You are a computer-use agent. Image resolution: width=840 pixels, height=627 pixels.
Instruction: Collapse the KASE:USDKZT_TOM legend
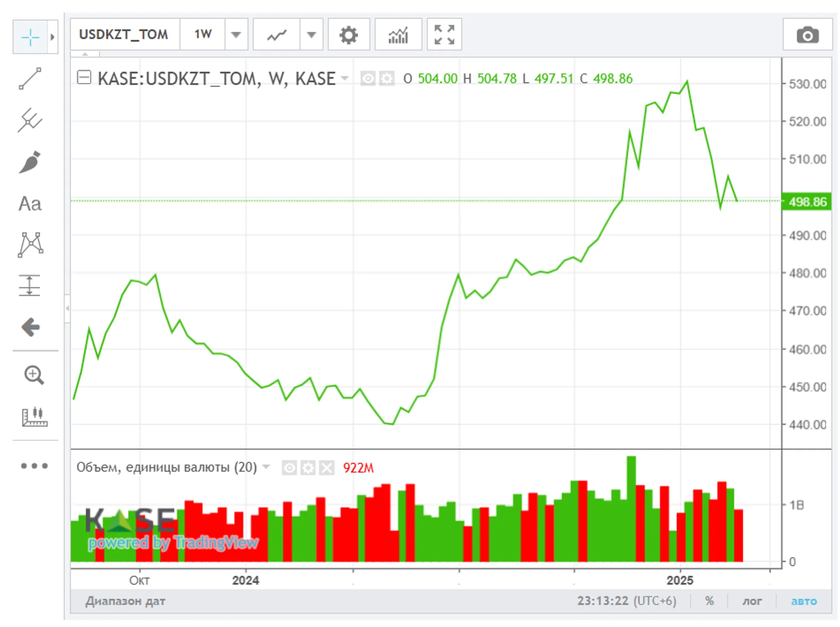click(84, 77)
